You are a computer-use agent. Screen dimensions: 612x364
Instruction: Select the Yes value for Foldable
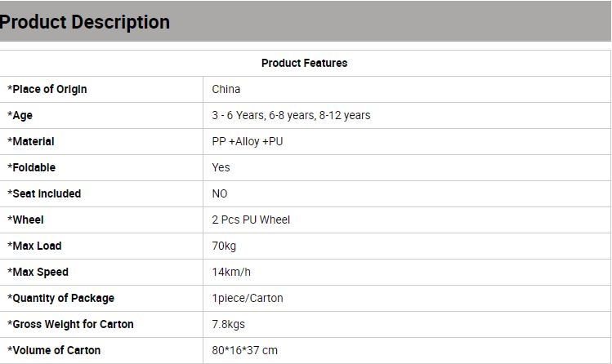coord(221,167)
